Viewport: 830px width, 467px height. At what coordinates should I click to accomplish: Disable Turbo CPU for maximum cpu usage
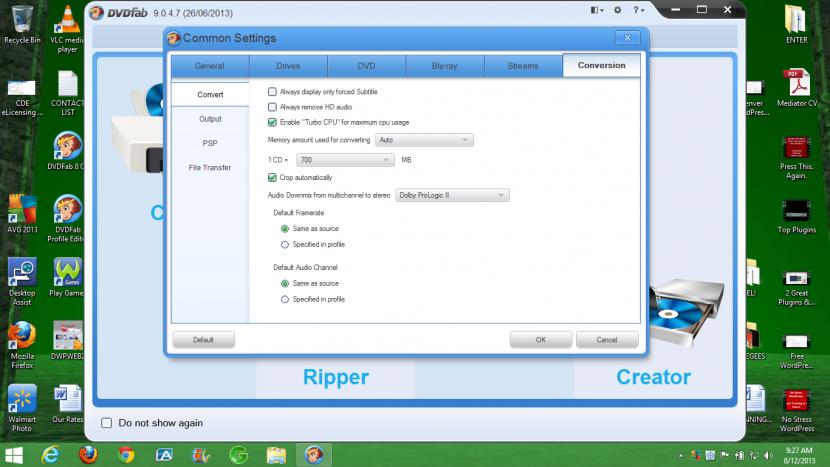coord(272,122)
